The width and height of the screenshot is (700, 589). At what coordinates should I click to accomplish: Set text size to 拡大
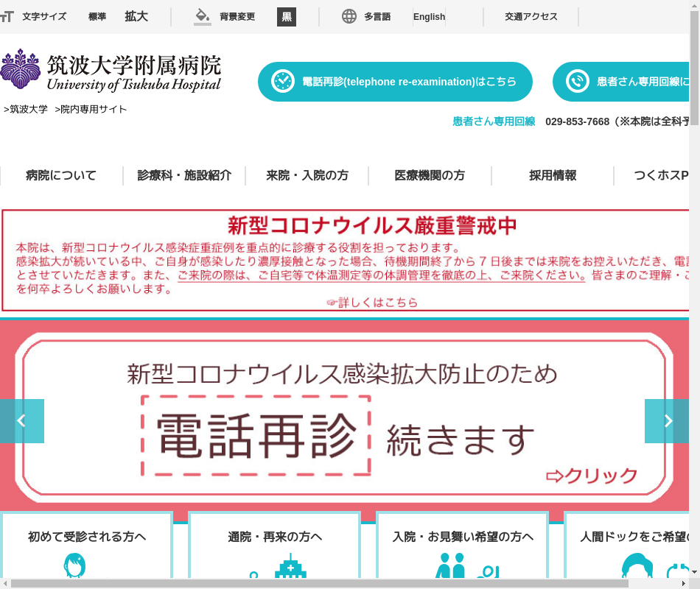[136, 16]
